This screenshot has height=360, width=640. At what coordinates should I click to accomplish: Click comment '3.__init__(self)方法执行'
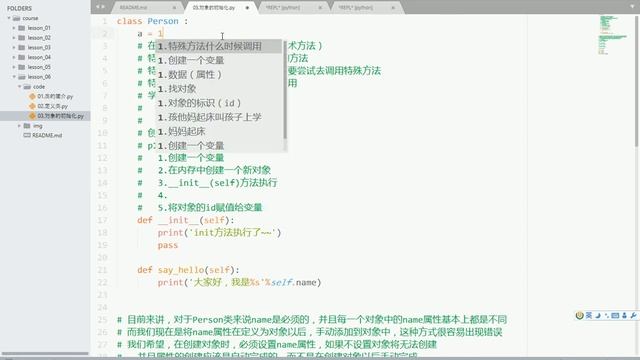coord(217,183)
